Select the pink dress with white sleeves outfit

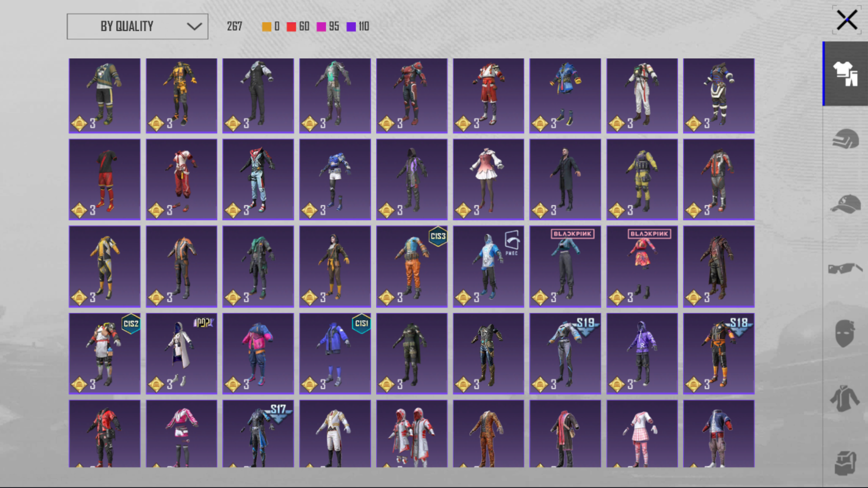[489, 179]
